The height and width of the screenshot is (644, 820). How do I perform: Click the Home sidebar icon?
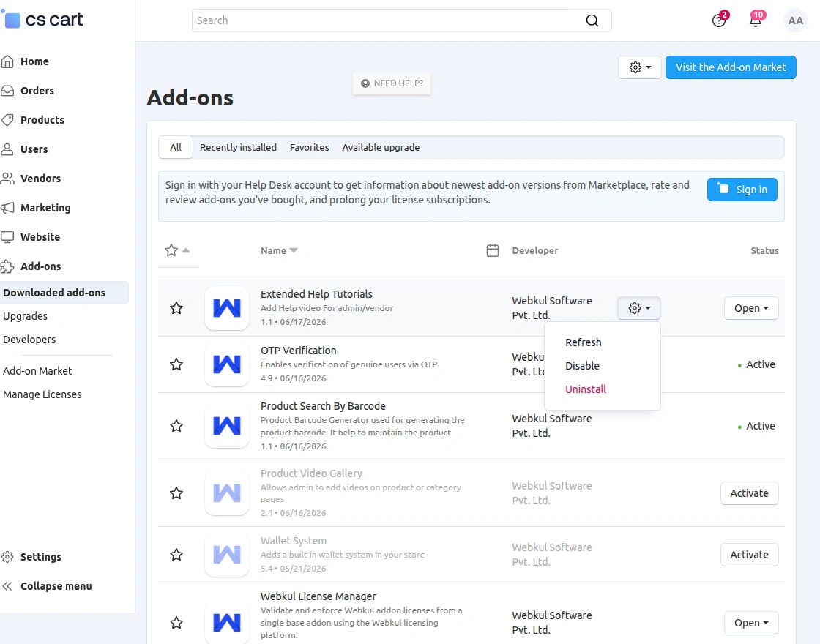click(x=7, y=61)
